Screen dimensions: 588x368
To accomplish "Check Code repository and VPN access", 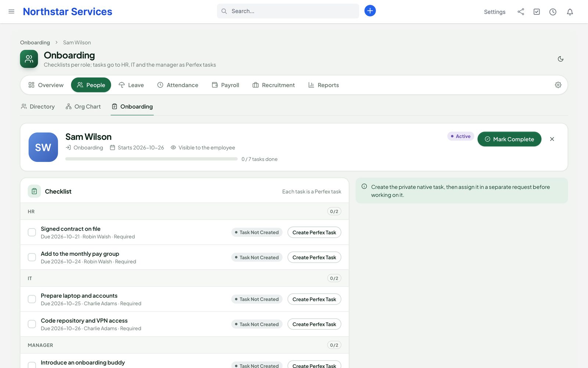I will click(x=32, y=324).
